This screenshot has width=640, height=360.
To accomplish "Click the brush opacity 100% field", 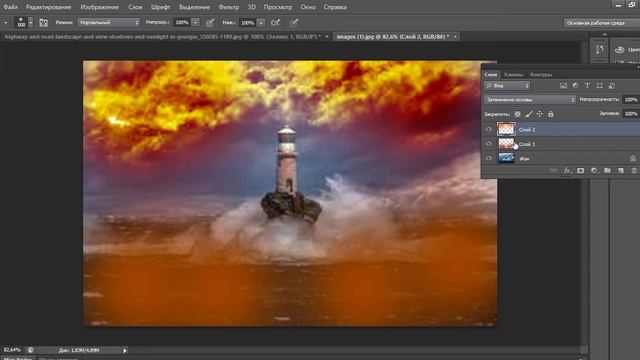I will click(182, 23).
